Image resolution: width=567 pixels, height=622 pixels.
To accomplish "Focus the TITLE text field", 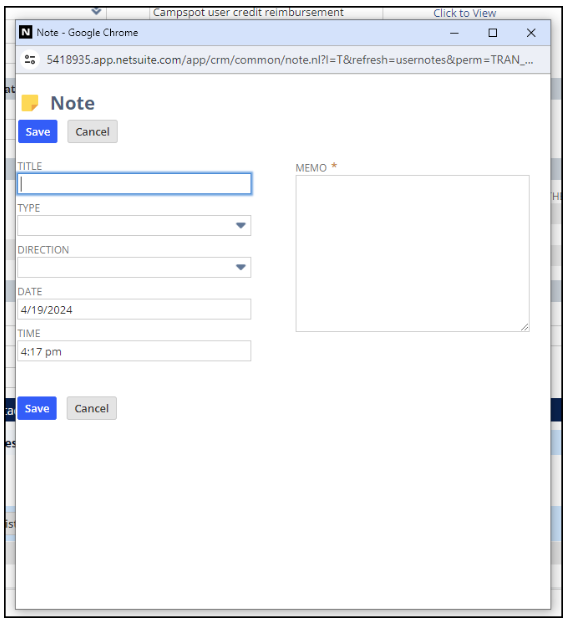I will [135, 184].
